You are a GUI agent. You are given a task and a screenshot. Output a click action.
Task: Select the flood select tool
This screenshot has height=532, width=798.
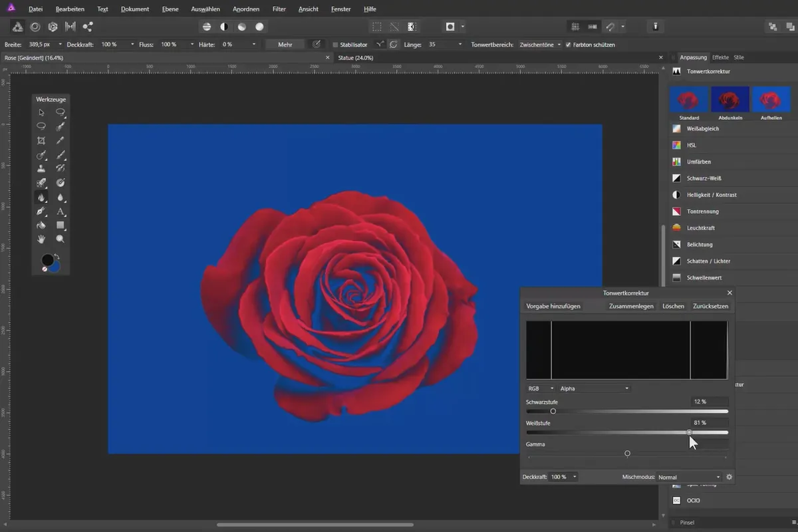coord(41,155)
